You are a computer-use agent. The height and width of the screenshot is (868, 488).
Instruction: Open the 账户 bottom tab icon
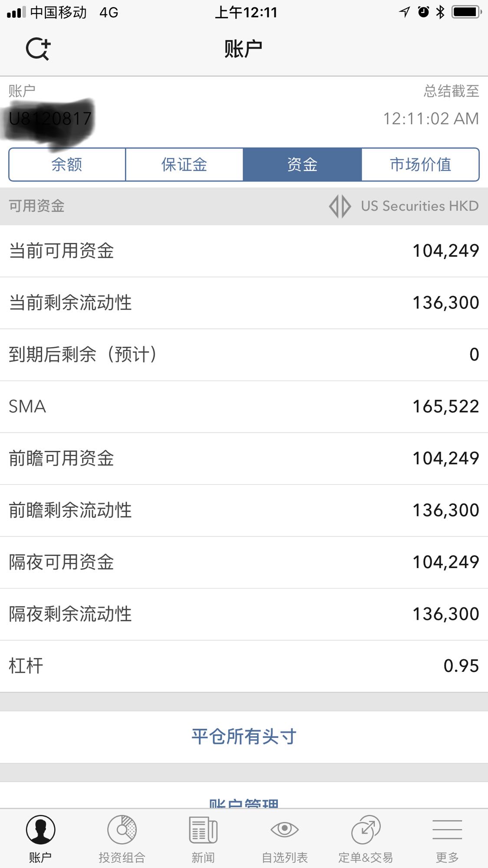40,830
